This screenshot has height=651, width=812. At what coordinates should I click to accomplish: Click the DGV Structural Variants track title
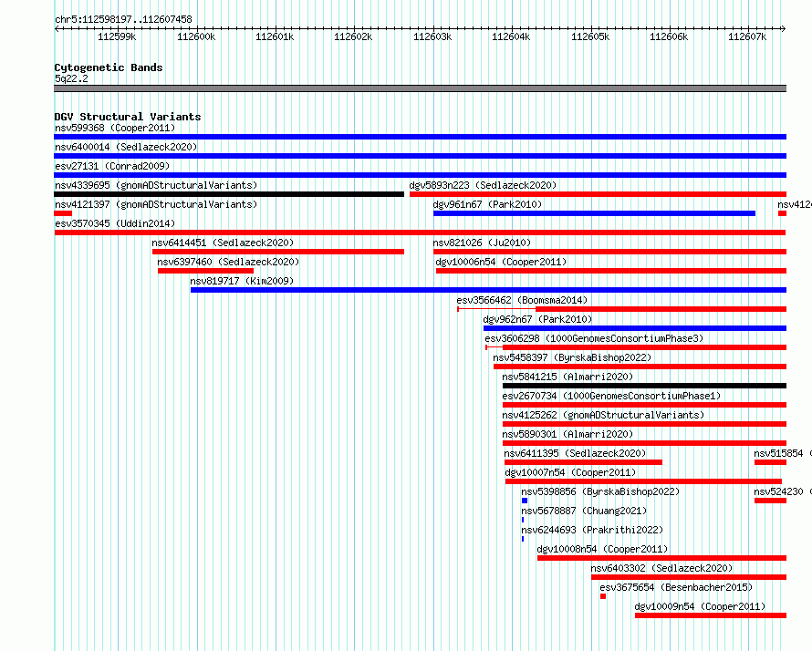point(128,117)
